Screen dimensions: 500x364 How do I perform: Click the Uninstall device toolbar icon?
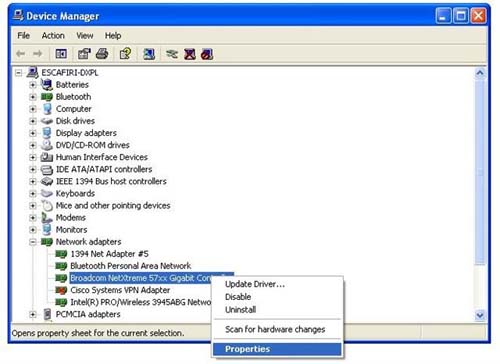point(207,54)
